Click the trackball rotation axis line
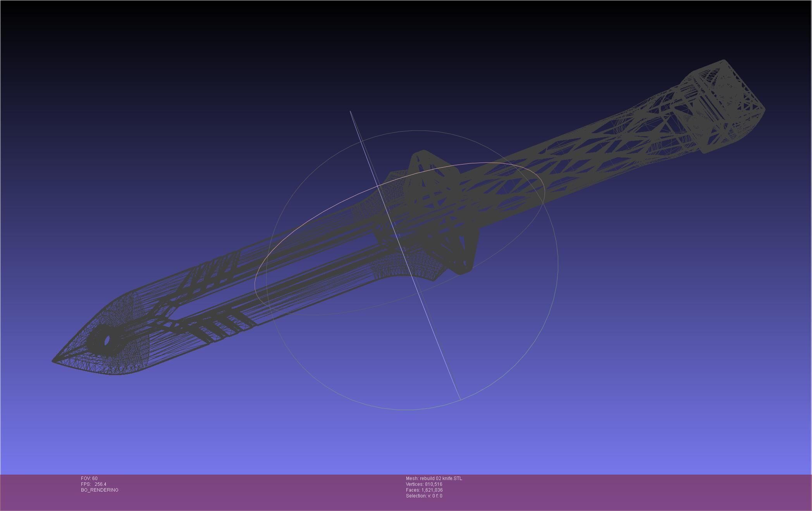Screen dimensions: 812x511 coord(405,255)
